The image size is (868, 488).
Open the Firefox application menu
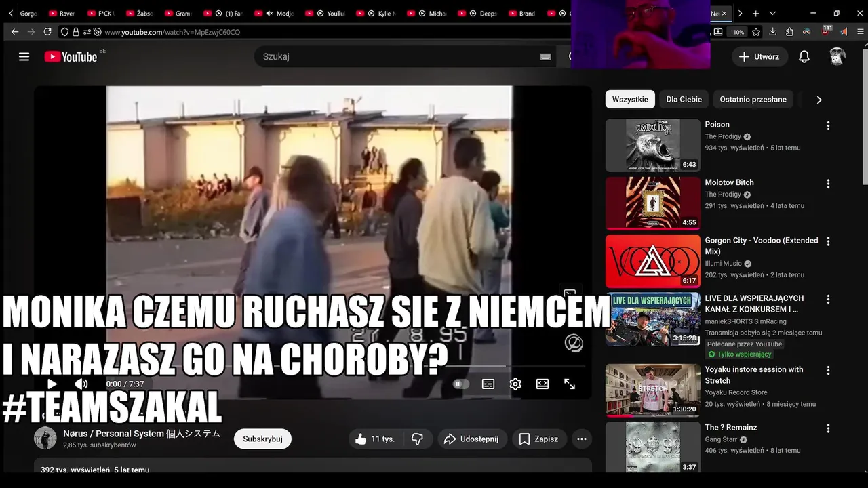[x=861, y=32]
